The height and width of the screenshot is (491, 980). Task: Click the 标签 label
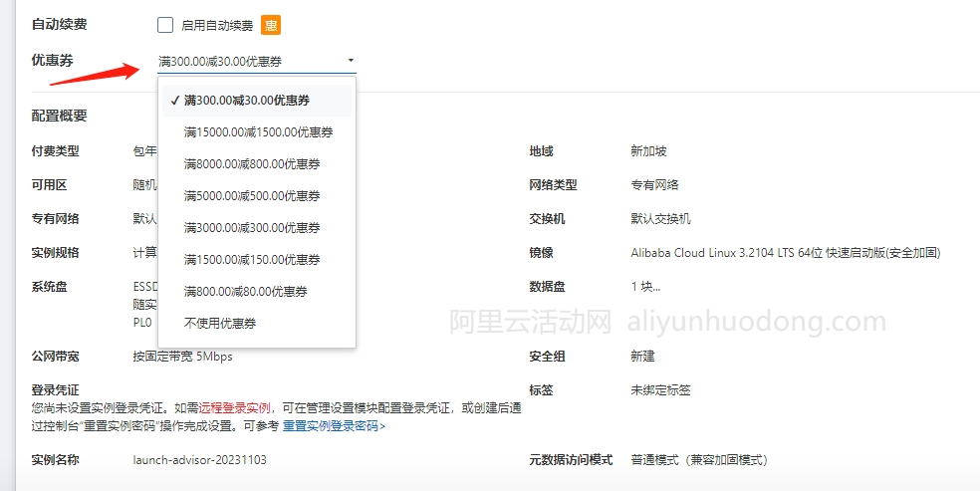click(541, 390)
